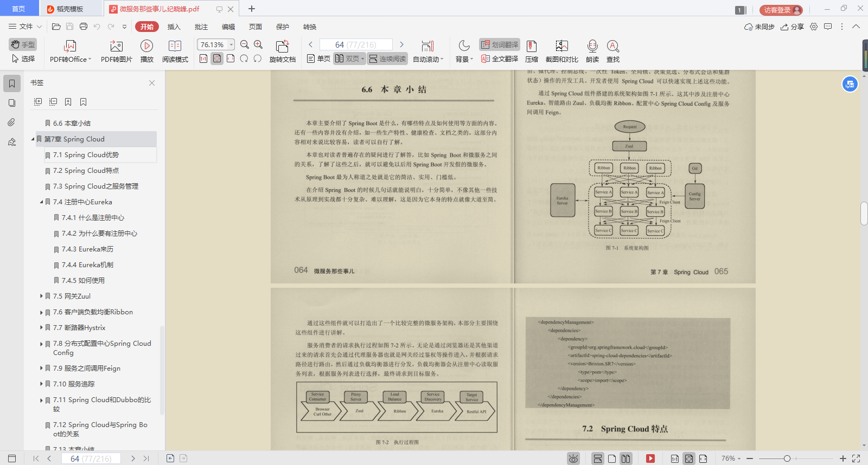
Task: Open the 批注 ribbon tab
Action: (x=201, y=27)
